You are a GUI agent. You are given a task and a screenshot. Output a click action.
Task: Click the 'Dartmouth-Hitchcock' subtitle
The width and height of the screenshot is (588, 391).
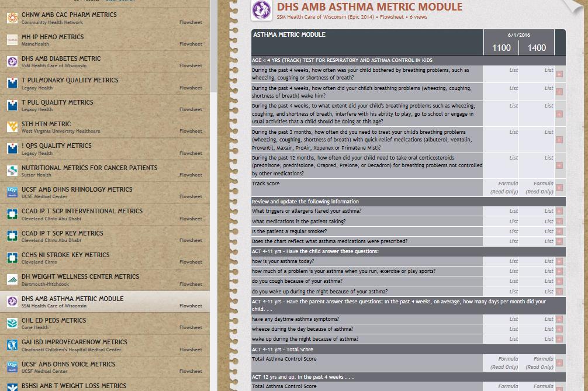click(45, 284)
